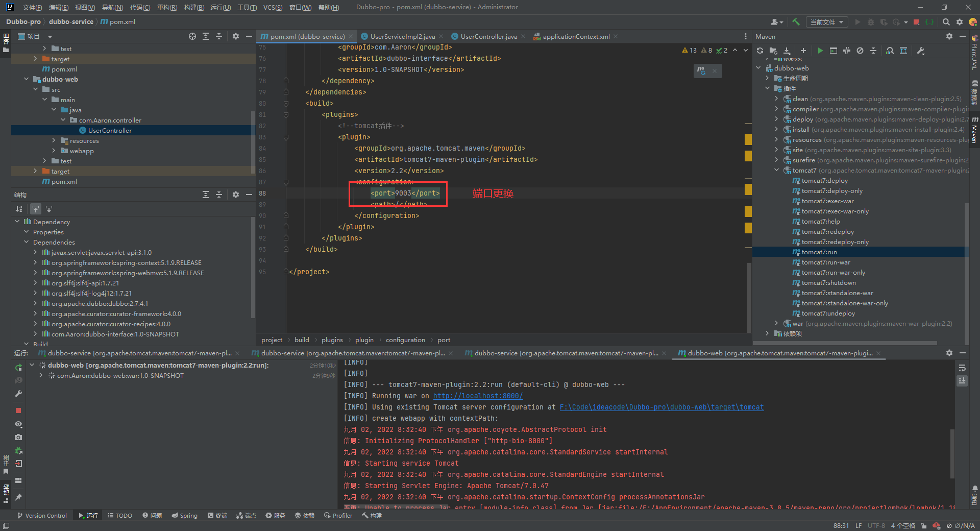Screen dimensions: 980x531
Task: Toggle Skip Tests mode in Maven toolbar
Action: click(860, 51)
